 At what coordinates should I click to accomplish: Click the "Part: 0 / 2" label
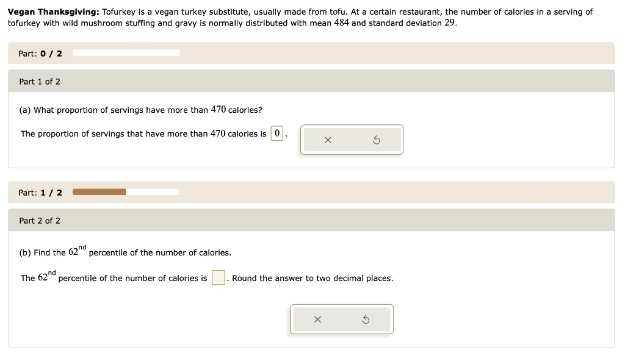coord(40,54)
